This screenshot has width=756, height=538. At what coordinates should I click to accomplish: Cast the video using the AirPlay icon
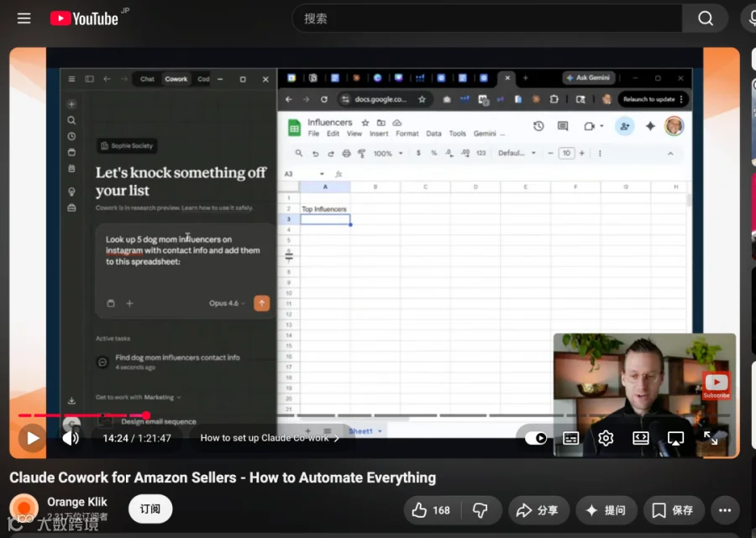[675, 438]
